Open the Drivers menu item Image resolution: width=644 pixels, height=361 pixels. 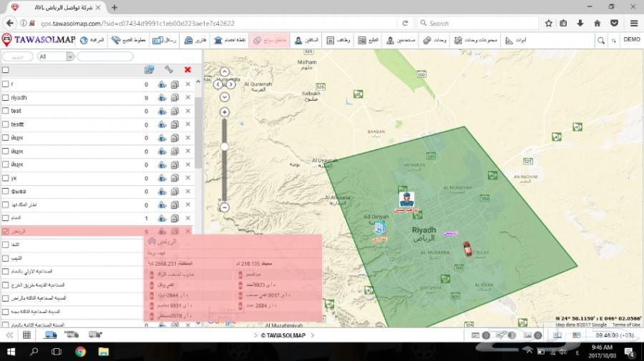(x=306, y=40)
